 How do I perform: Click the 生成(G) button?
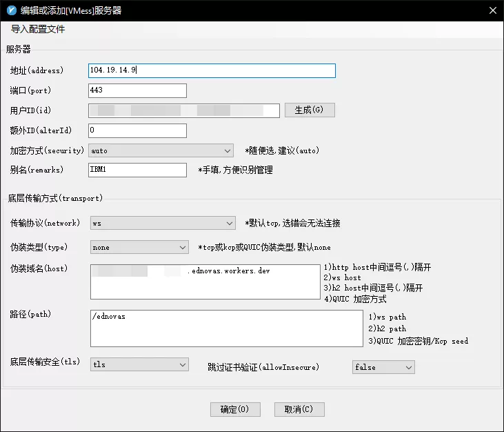310,110
